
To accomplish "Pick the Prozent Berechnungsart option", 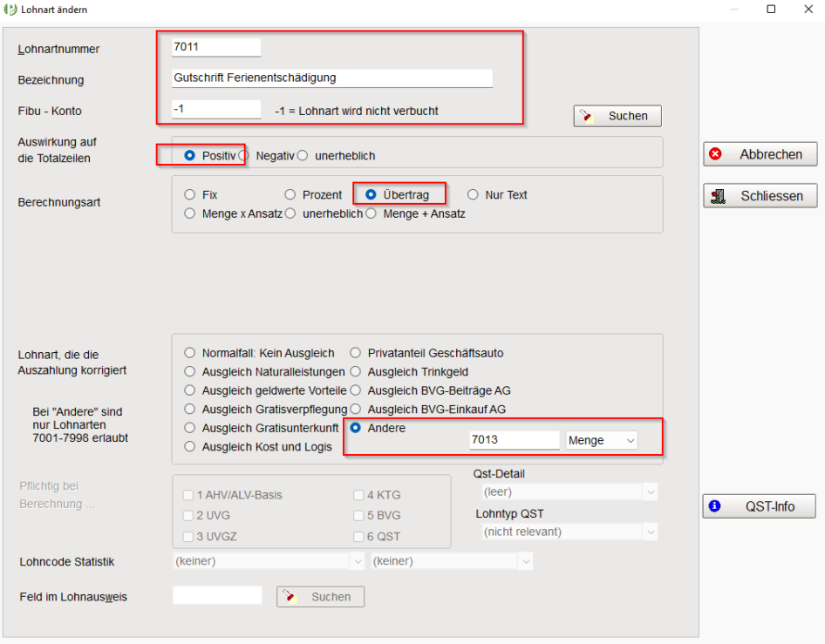I will coord(290,195).
